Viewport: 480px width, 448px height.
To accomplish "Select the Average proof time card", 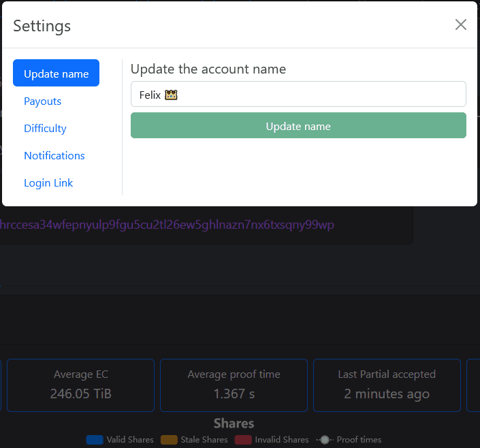I will click(x=234, y=385).
